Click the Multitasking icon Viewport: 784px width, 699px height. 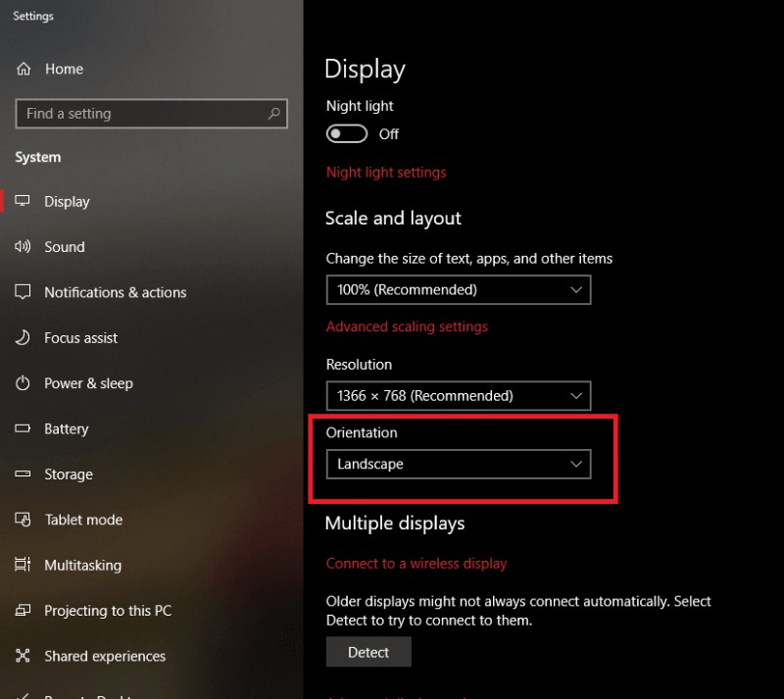point(23,565)
